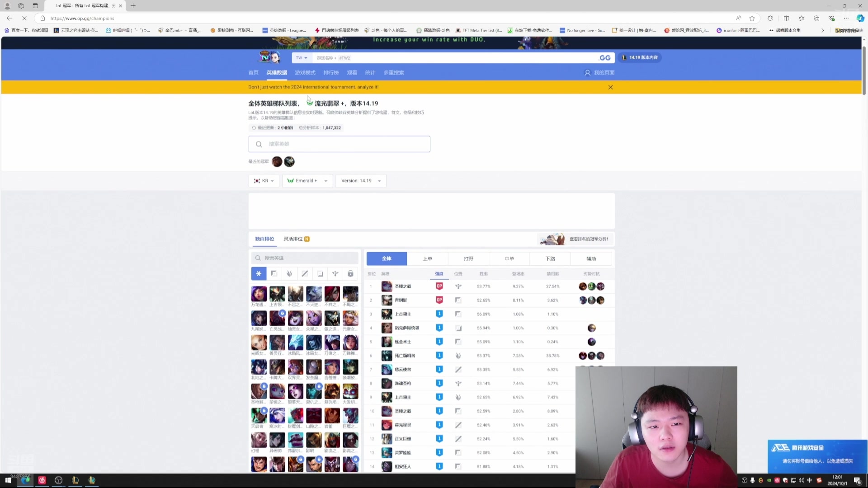Screen dimensions: 868x488
Task: Filter champion grid by support icon
Action: (335, 273)
